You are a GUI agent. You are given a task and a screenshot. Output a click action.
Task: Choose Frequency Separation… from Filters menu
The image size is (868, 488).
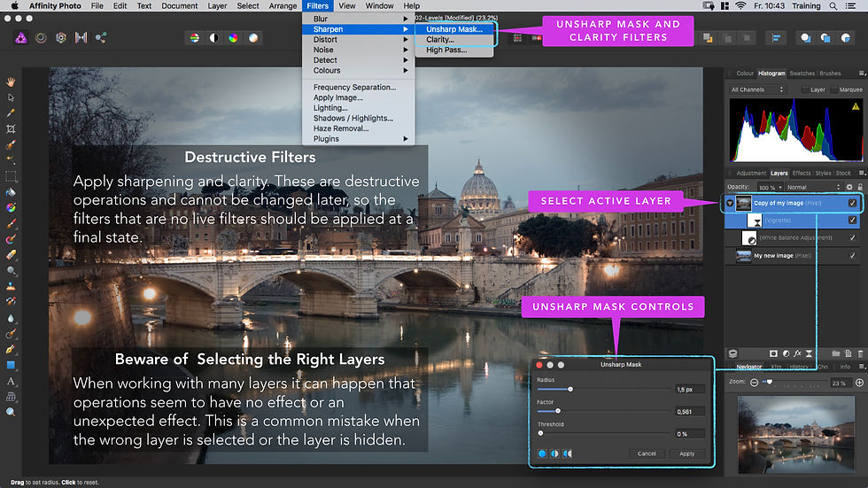[x=358, y=88]
